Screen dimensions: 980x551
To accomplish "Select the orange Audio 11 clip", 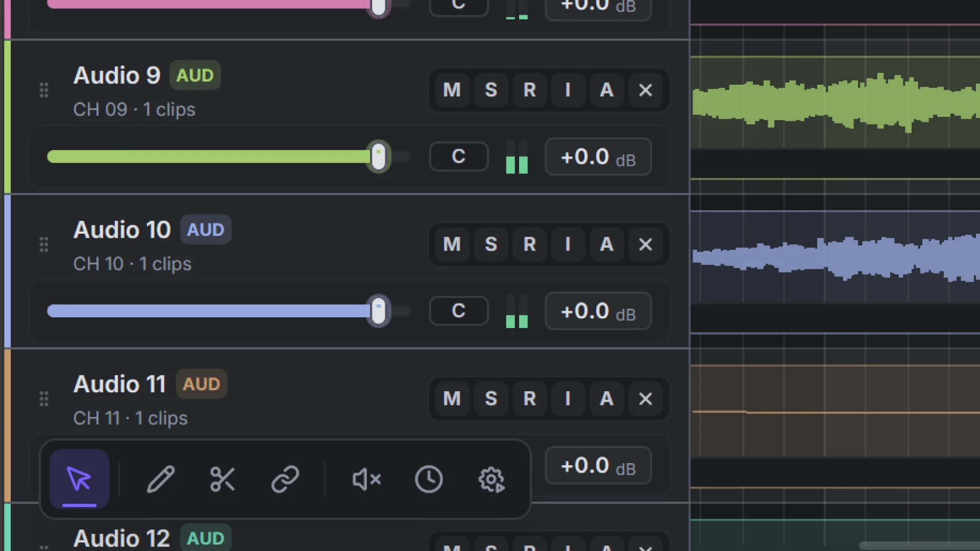I will [x=836, y=411].
